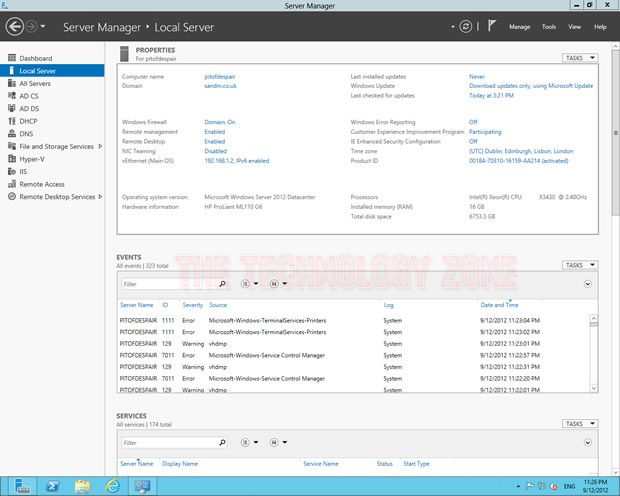Click the Services filter input field

point(169,443)
